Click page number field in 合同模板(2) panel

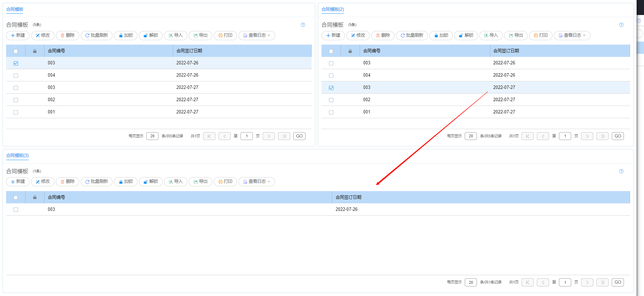565,136
